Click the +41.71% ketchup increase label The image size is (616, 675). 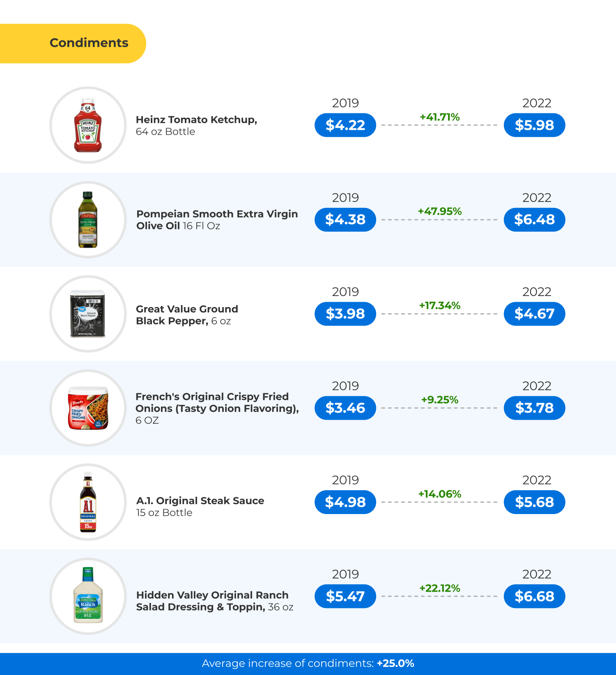[439, 117]
